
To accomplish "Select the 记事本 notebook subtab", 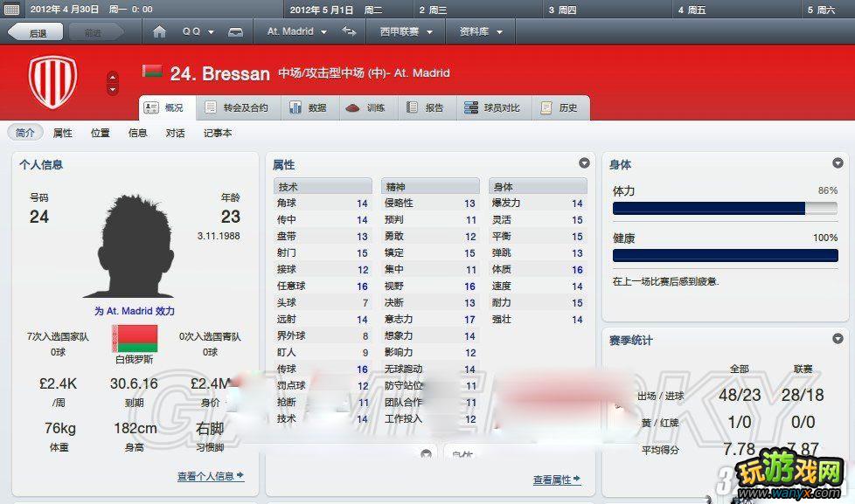I will tap(218, 133).
